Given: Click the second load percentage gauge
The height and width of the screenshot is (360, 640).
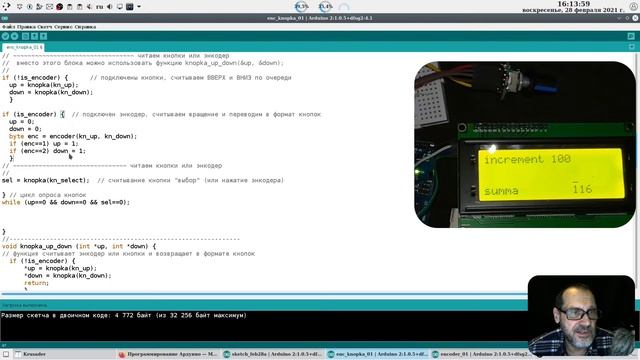Looking at the screenshot, I should point(325,7).
